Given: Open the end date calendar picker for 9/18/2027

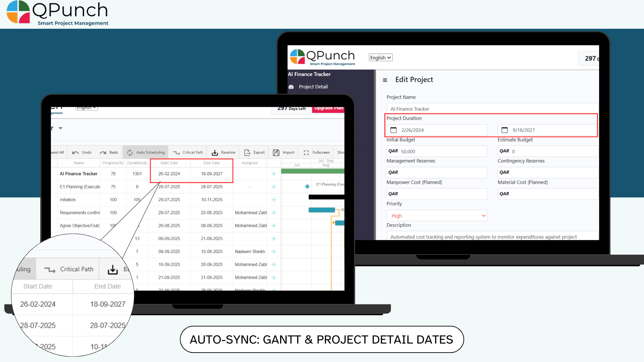Looking at the screenshot, I should coord(504,130).
